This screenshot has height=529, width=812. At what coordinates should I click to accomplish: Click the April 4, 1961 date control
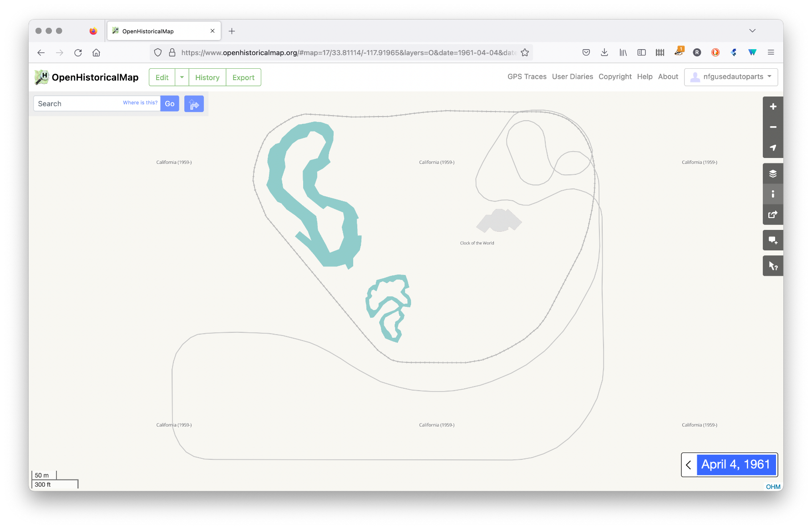tap(736, 465)
